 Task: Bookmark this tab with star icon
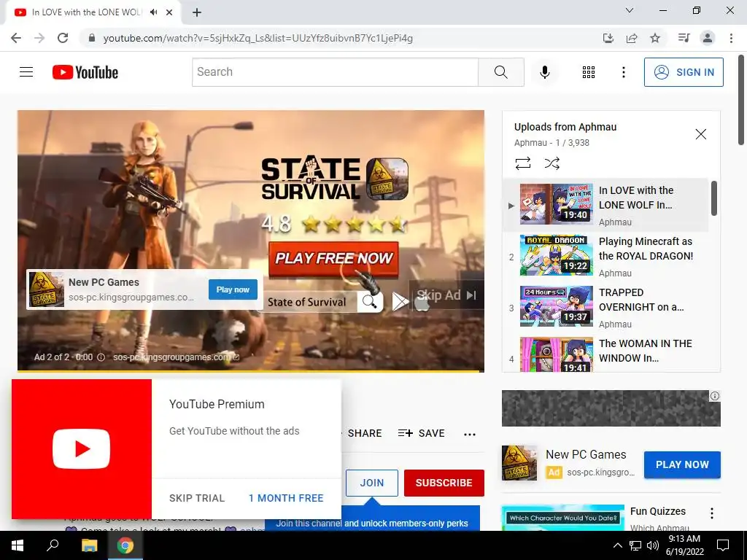point(655,38)
